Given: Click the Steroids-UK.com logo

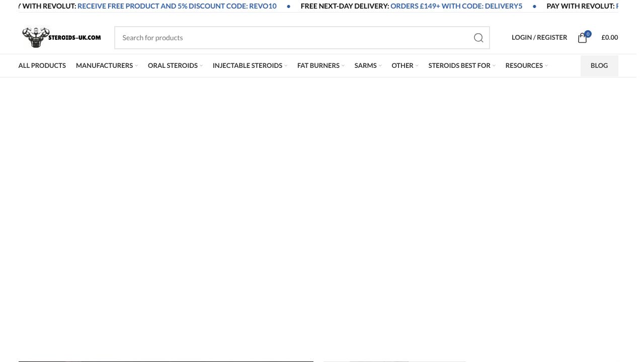Looking at the screenshot, I should click(61, 37).
